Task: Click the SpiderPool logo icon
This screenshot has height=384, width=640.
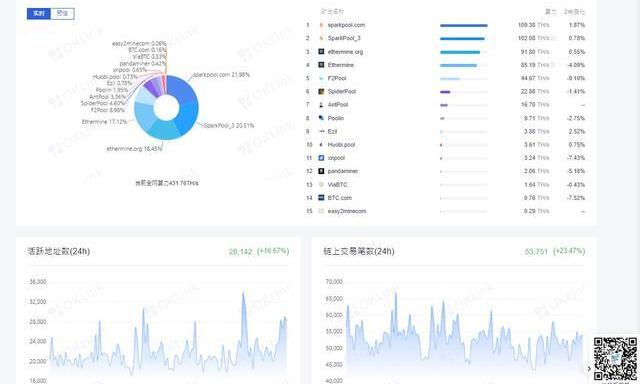Action: pyautogui.click(x=321, y=91)
